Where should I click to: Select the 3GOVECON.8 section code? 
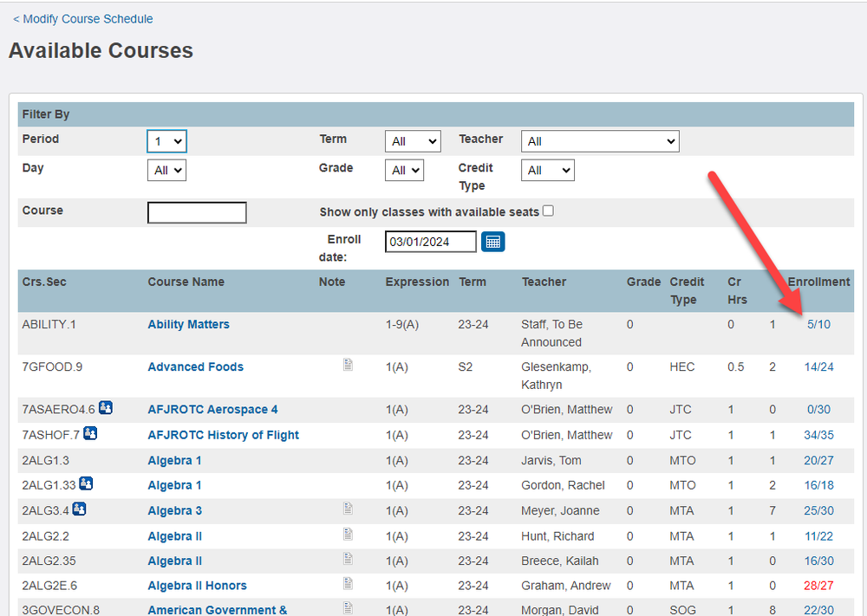coord(61,610)
